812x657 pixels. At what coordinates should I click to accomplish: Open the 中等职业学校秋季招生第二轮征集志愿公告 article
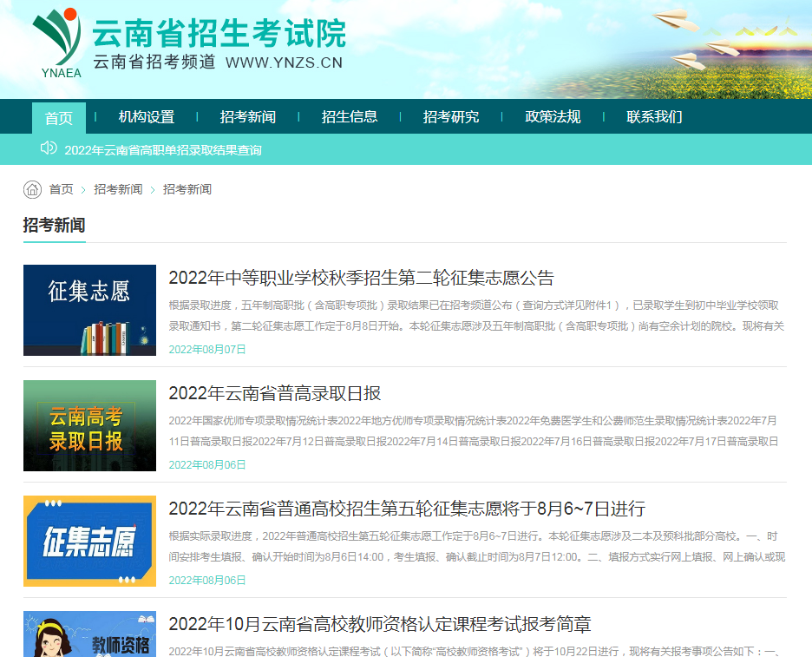pos(361,278)
